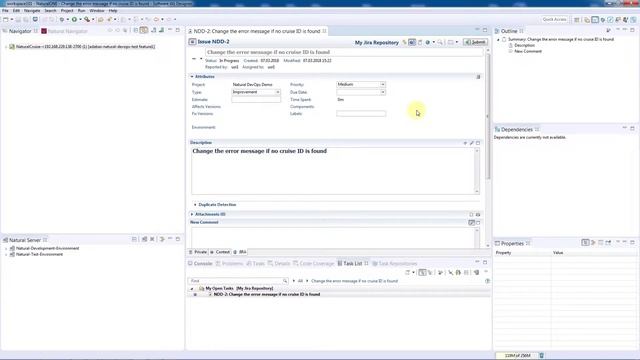Open the File menu

(5, 11)
